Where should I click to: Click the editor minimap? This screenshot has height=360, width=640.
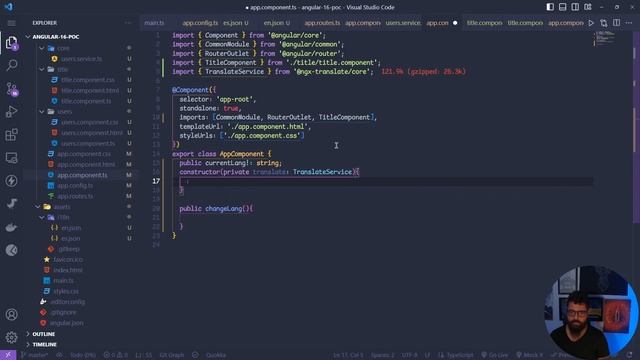[x=605, y=38]
